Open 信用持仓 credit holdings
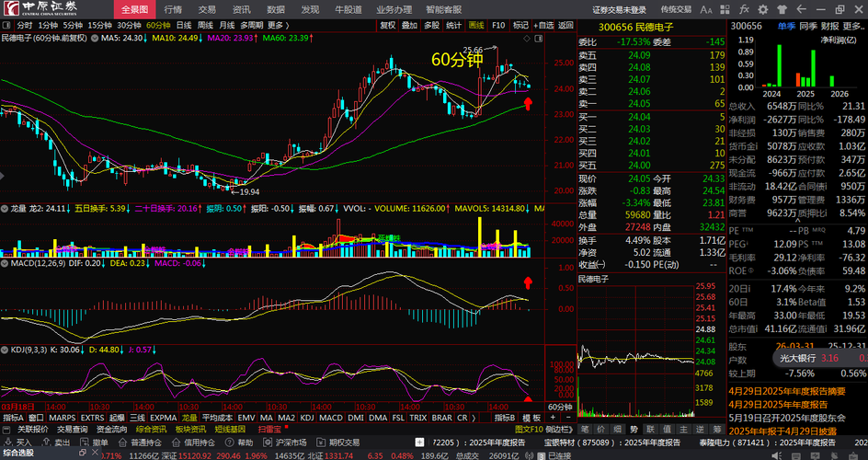The image size is (868, 460). [x=194, y=443]
